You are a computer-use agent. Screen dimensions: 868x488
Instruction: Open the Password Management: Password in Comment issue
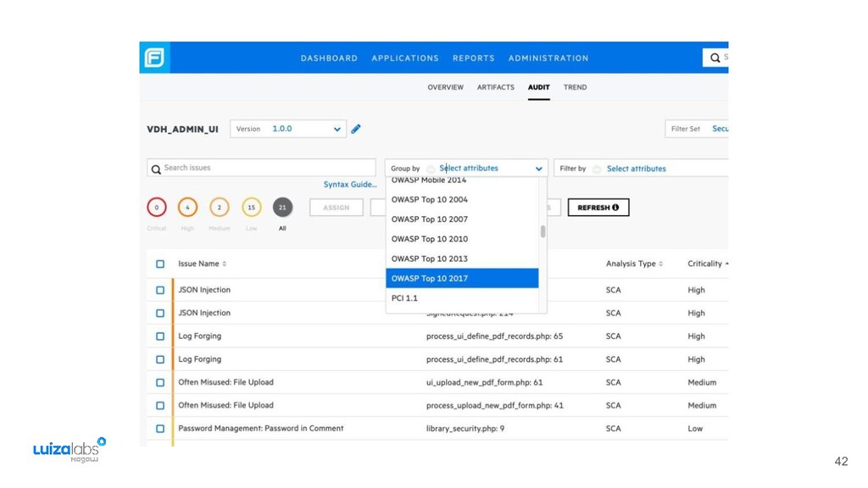[261, 429]
